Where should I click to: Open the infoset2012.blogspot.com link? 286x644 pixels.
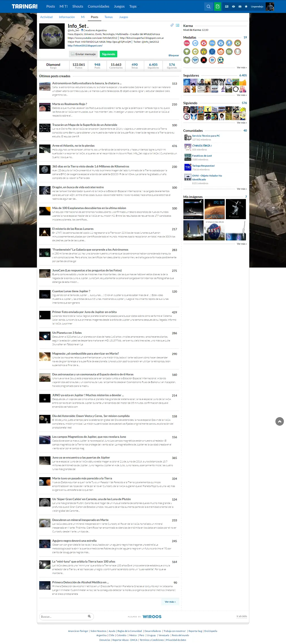click(x=85, y=46)
